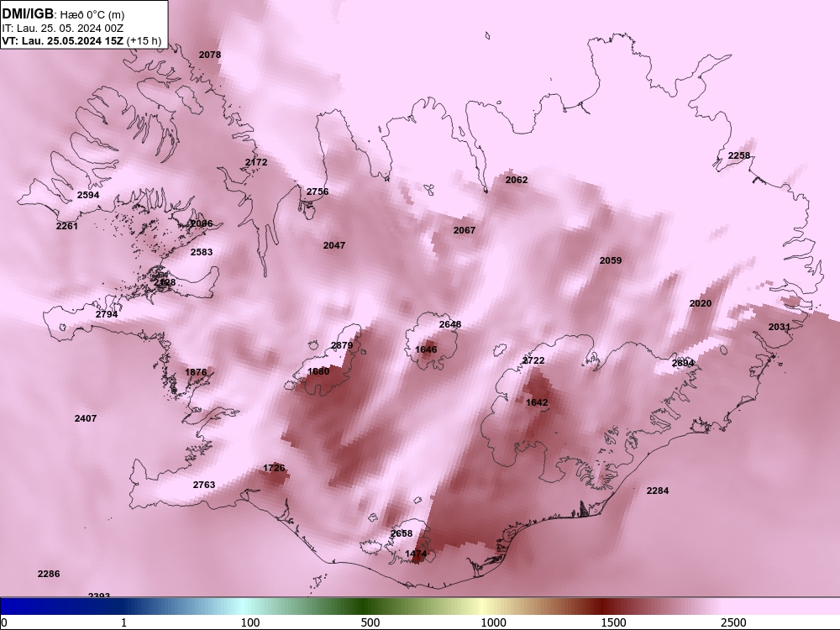Image resolution: width=840 pixels, height=630 pixels.
Task: Click the 2894 height label
Action: pos(683,363)
